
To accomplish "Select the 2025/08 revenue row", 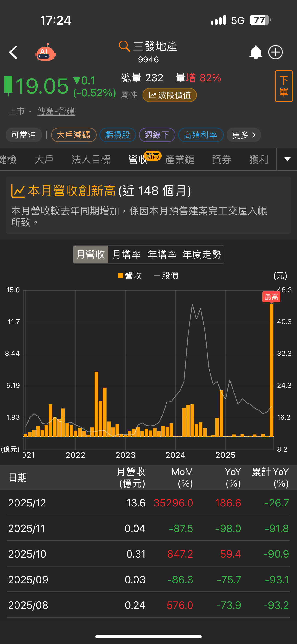I will pos(148,605).
